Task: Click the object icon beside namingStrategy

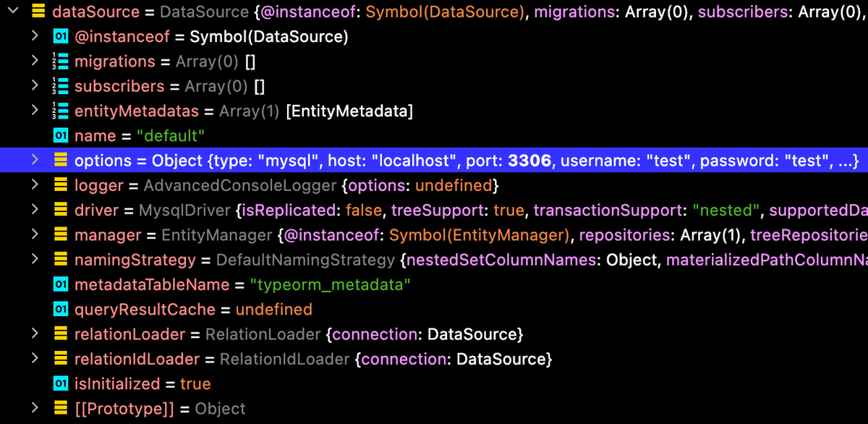Action: 61,259
